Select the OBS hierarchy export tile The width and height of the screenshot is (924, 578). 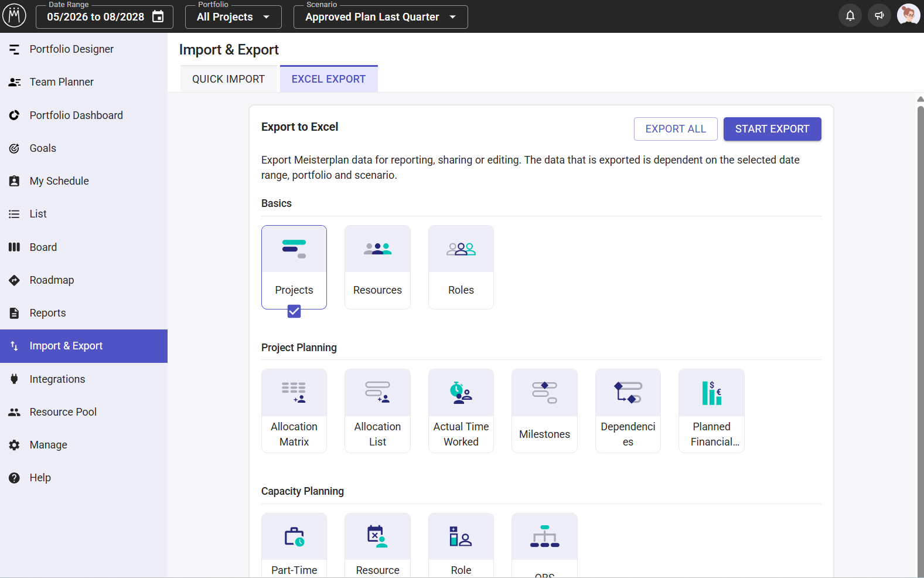(544, 545)
